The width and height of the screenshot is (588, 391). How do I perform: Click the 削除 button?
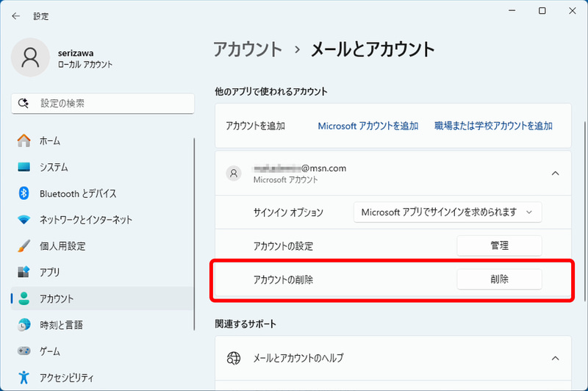click(499, 279)
